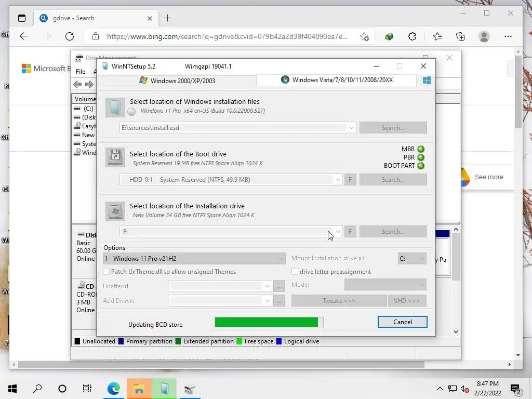Toggle drive letter preassignment checkbox
The height and width of the screenshot is (399, 532).
[295, 271]
